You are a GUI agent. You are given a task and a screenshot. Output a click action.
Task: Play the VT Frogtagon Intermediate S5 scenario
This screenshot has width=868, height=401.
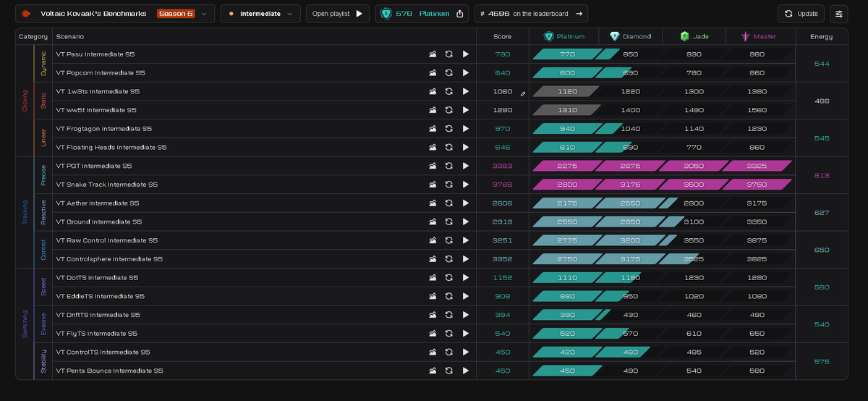tap(466, 129)
